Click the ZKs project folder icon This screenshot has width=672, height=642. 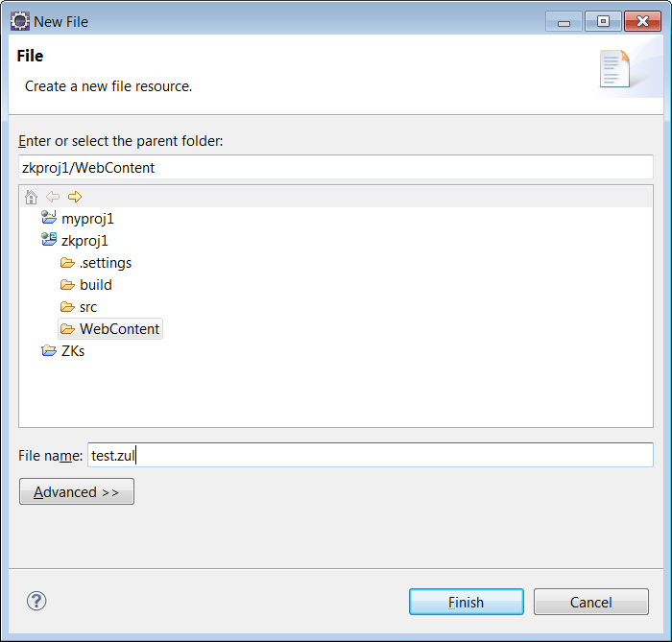(48, 351)
